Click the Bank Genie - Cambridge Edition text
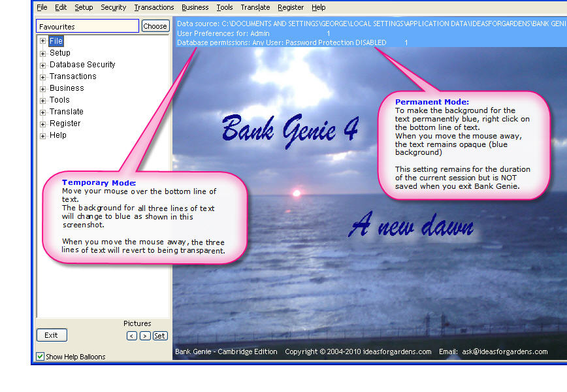The height and width of the screenshot is (392, 567). tap(227, 351)
